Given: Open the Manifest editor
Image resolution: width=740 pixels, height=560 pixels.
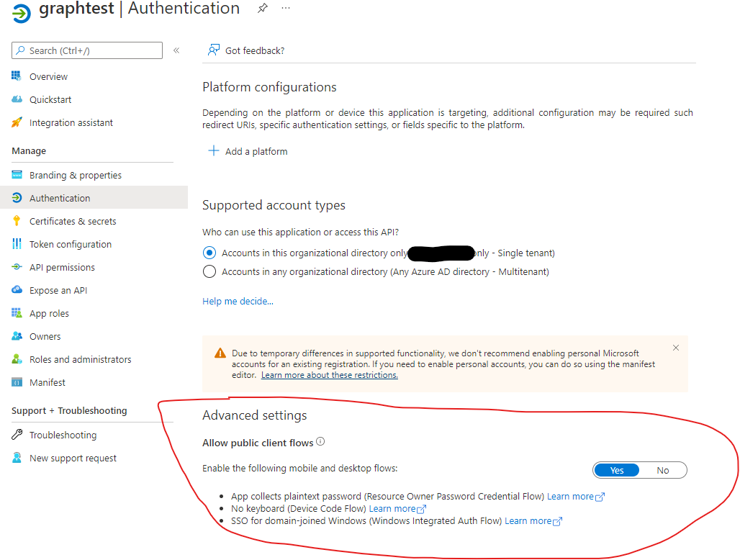Looking at the screenshot, I should [x=48, y=383].
